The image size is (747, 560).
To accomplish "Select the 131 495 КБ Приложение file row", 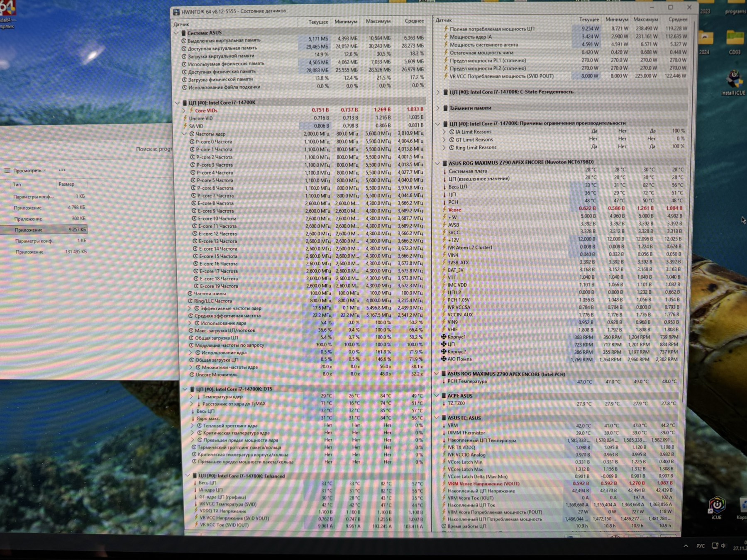I will click(44, 252).
